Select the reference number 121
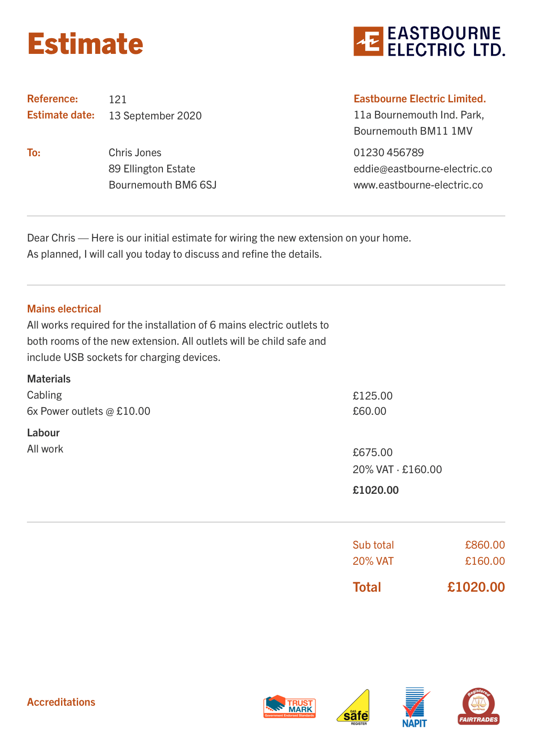The width and height of the screenshot is (534, 756). pyautogui.click(x=118, y=100)
